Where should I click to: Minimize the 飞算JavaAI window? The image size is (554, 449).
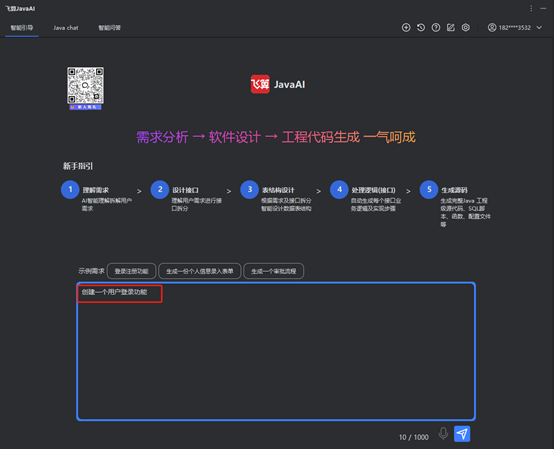pyautogui.click(x=543, y=8)
